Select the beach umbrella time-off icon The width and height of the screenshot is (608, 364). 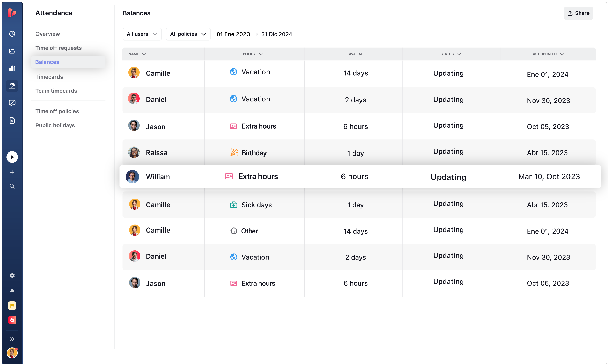tap(12, 86)
